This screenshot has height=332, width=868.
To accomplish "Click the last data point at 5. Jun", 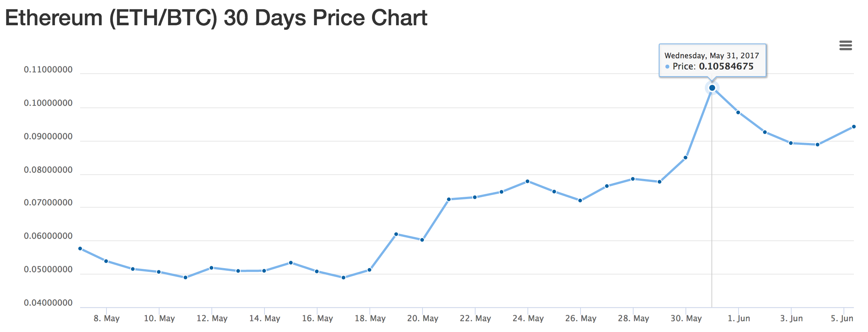I will 854,127.
